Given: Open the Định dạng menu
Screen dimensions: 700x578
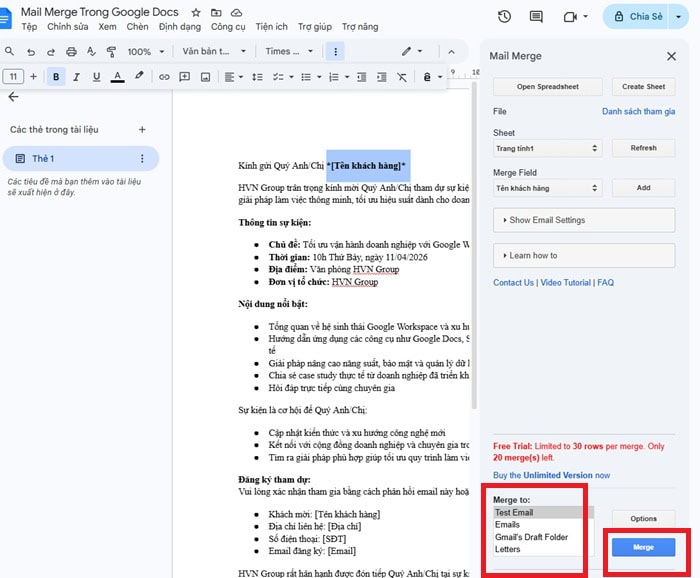Looking at the screenshot, I should pyautogui.click(x=179, y=27).
